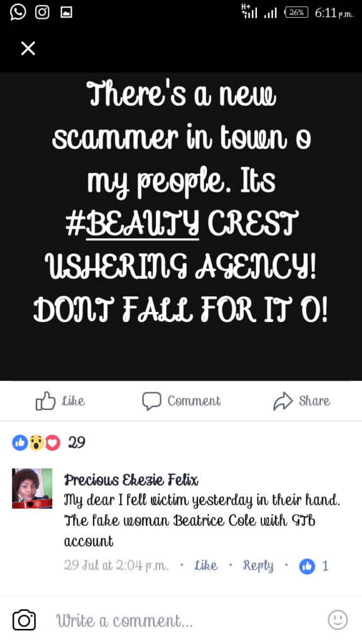Open Precious Ekezie Felix's profile picture
Image resolution: width=362 pixels, height=644 pixels.
[32, 488]
